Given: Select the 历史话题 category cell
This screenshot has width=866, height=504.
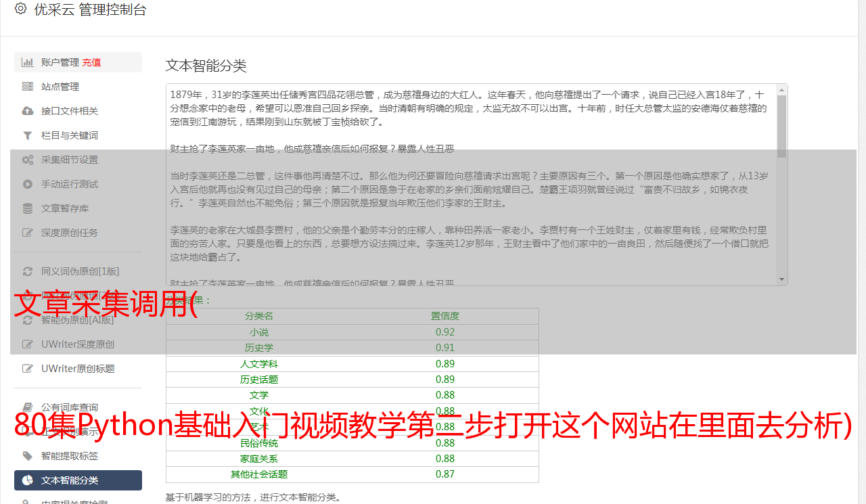Looking at the screenshot, I should (x=259, y=380).
